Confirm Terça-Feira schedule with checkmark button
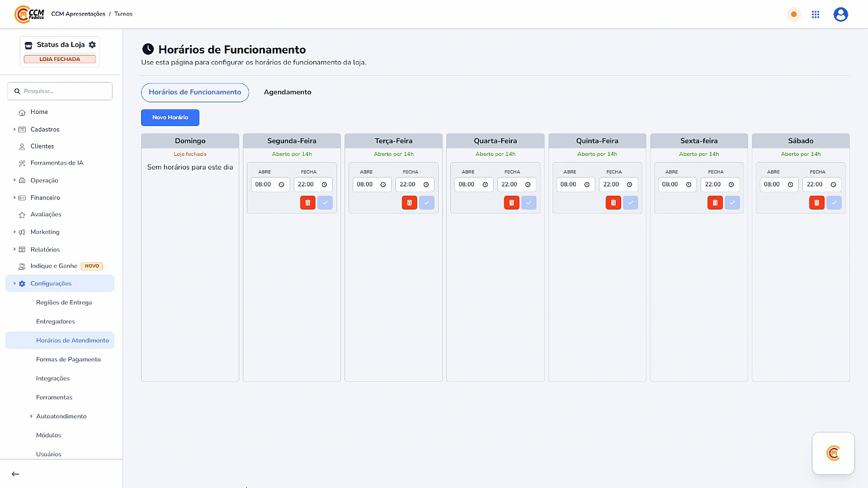This screenshot has height=488, width=868. (x=427, y=203)
